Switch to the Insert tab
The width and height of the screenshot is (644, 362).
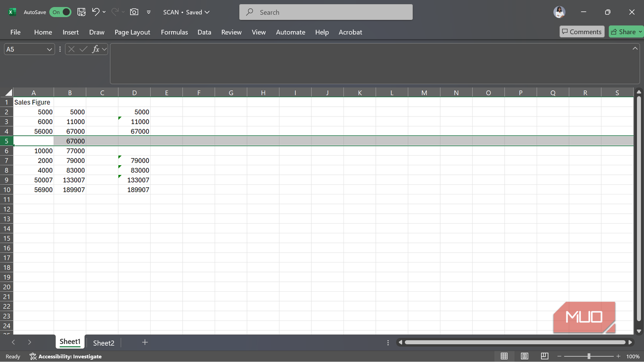point(71,32)
